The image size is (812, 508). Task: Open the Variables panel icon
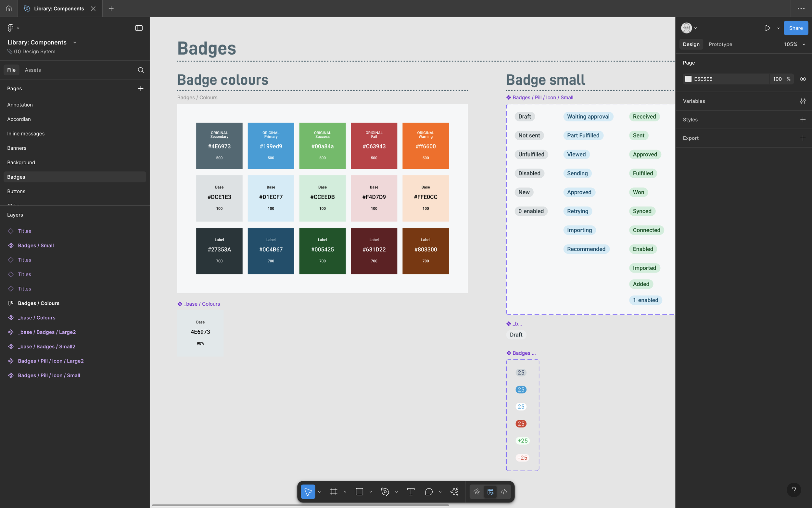(x=803, y=101)
